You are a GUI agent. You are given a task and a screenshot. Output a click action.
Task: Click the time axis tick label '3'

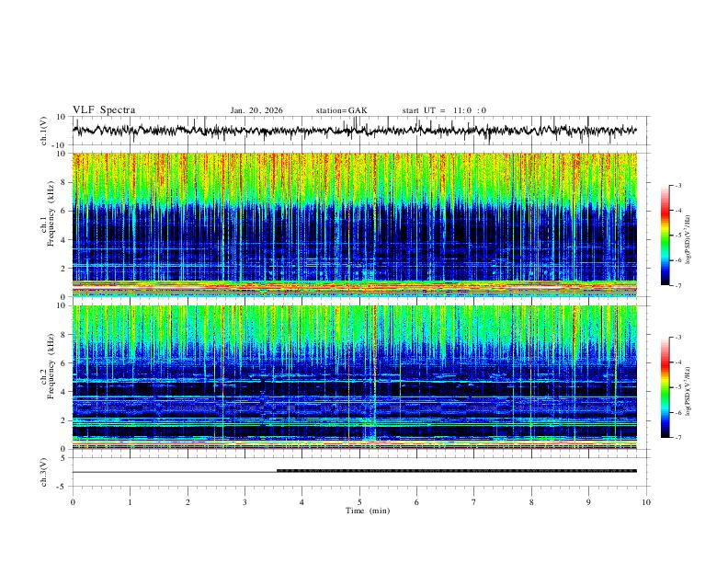click(x=245, y=502)
